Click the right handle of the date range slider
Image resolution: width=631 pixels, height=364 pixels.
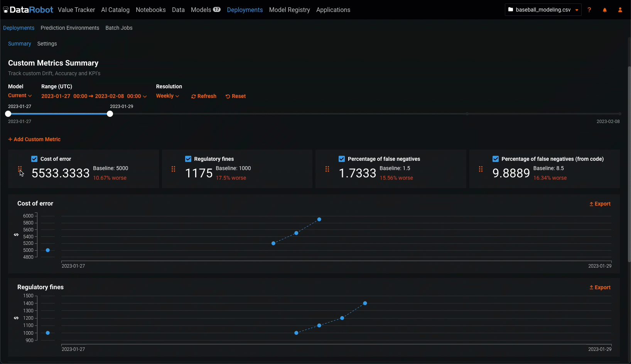[110, 114]
